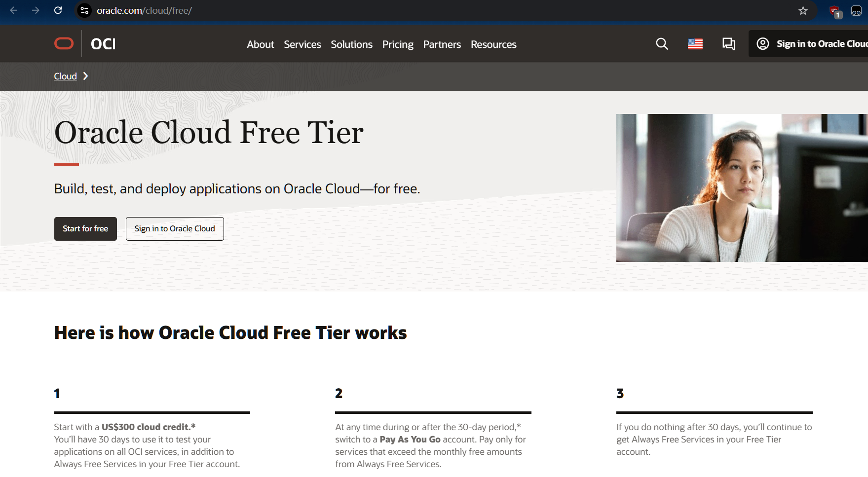The image size is (868, 477).
Task: Bookmark this page with the star icon
Action: tap(803, 10)
